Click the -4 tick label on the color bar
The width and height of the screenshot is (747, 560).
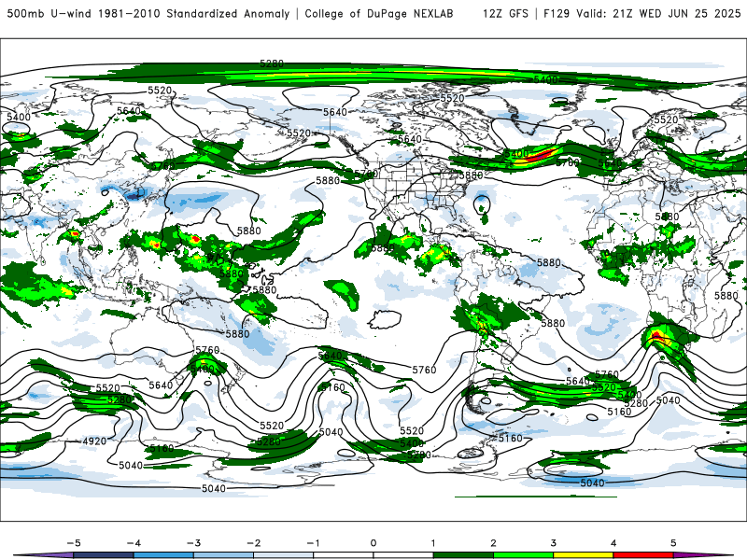(x=134, y=543)
